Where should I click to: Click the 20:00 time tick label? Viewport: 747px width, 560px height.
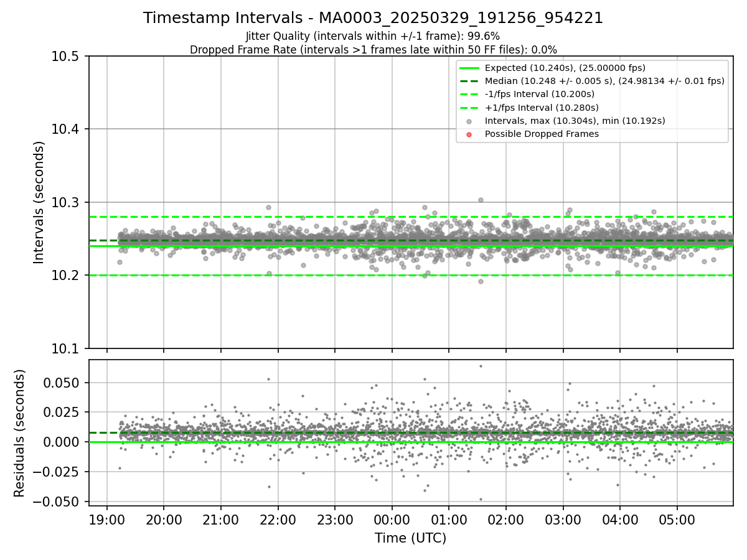pyautogui.click(x=164, y=520)
